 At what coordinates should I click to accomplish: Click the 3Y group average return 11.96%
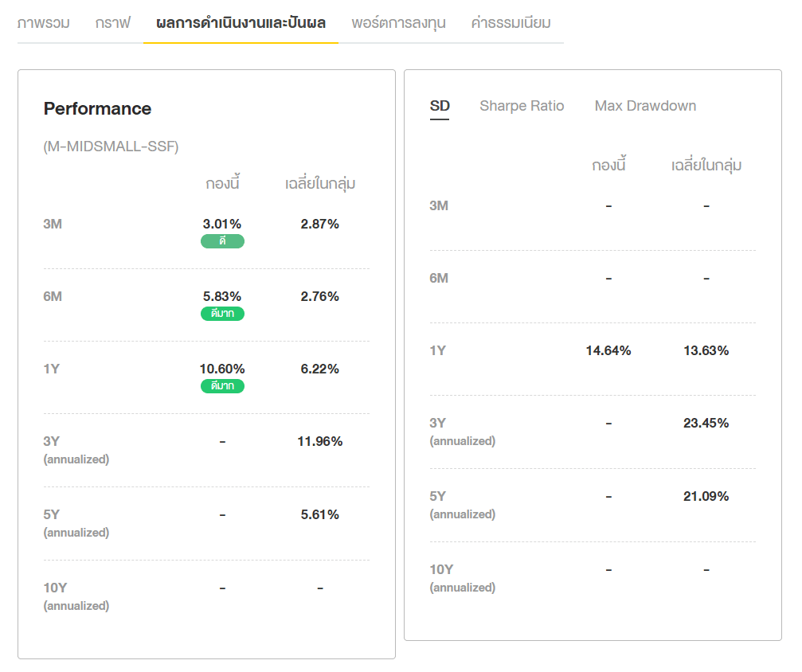320,441
